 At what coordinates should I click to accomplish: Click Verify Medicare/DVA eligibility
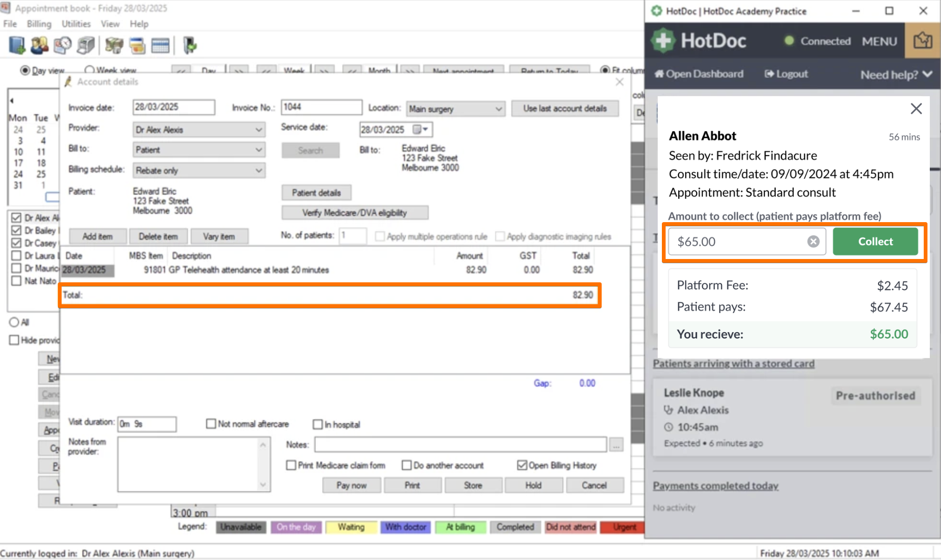tap(355, 213)
